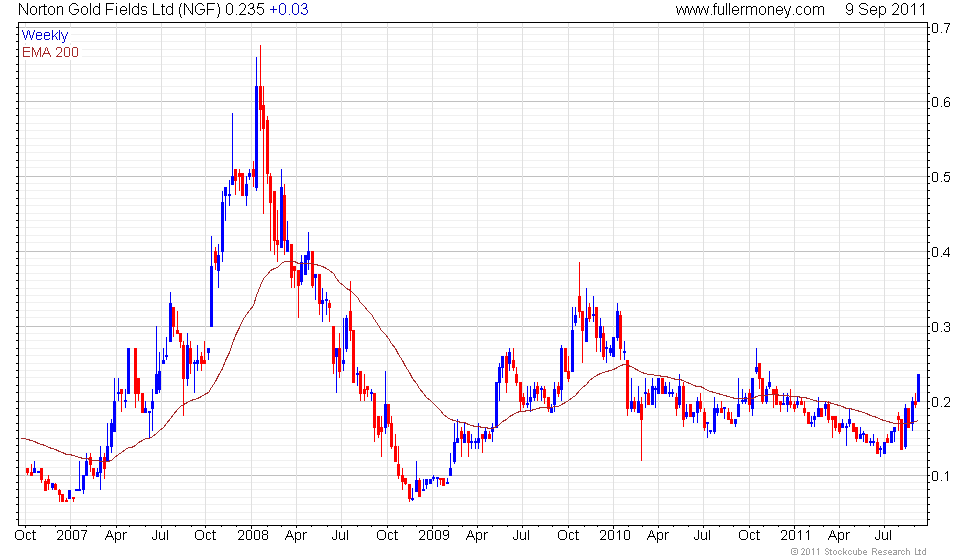Click the 'Apr' label following 2009
The height and width of the screenshot is (560, 980).
click(477, 535)
